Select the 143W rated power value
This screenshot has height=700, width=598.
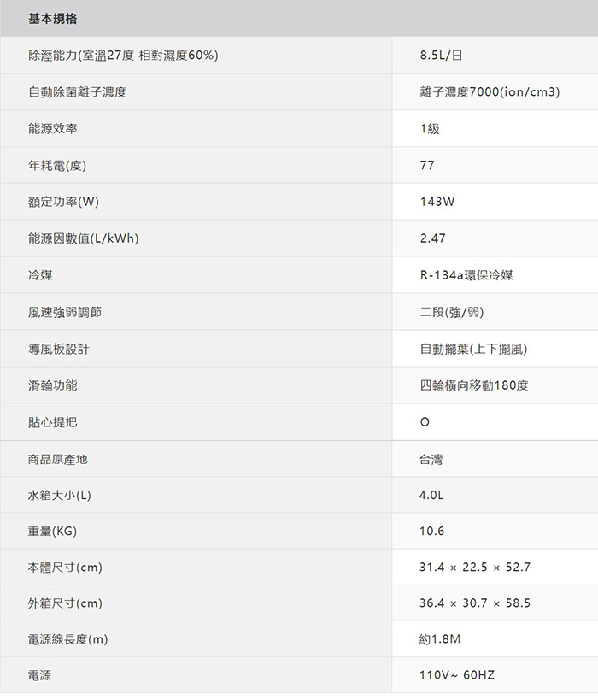437,203
